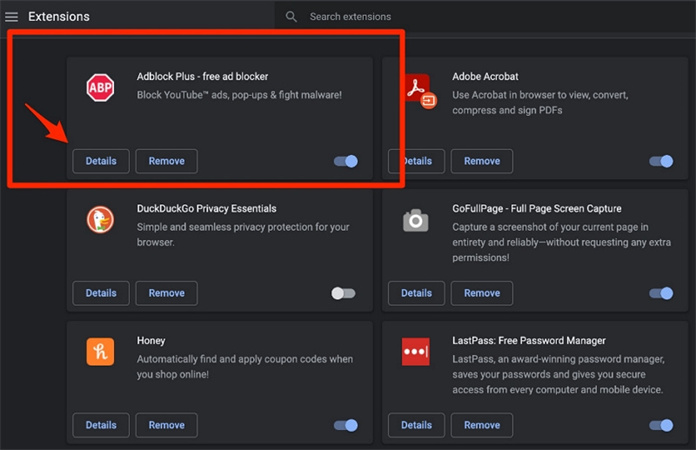Toggle off the Adobe Acrobat extension

(661, 161)
